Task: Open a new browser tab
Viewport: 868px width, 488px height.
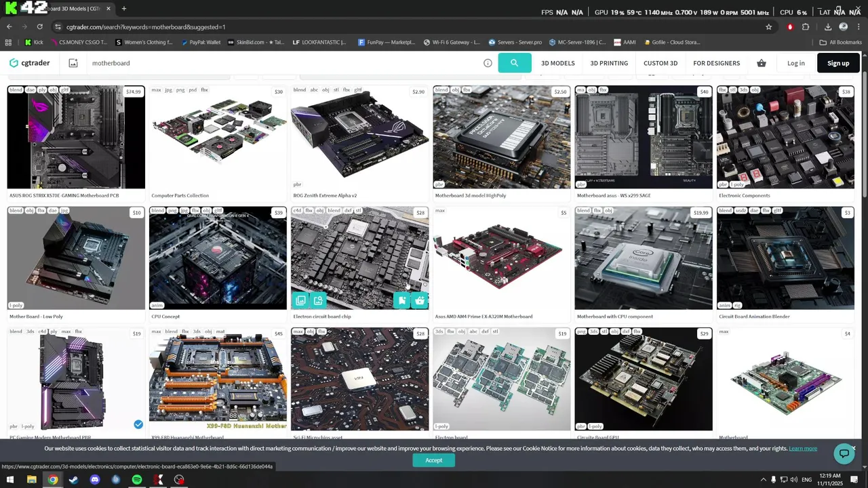Action: 123,9
